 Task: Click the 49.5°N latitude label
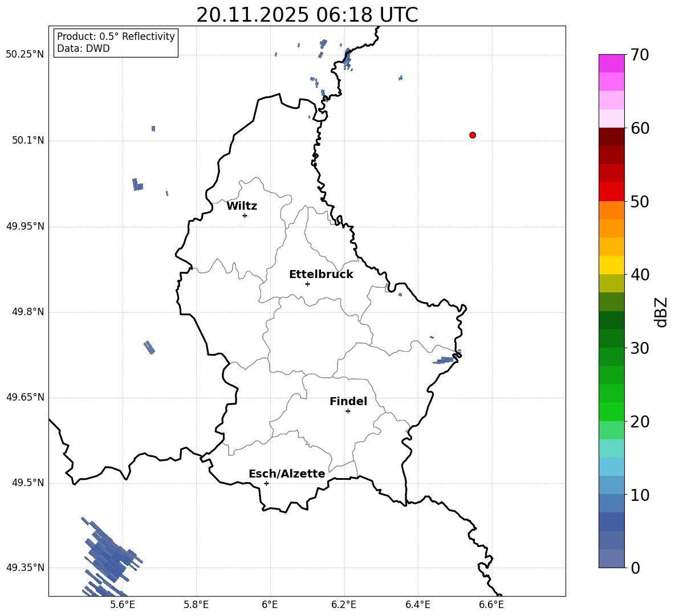click(x=28, y=483)
